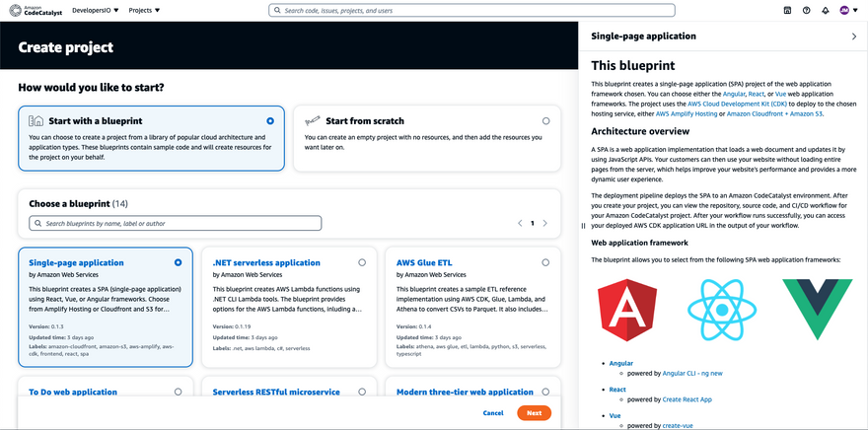Screen dimensions: 868x430
Task: Expand the user account menu arrow
Action: [856, 10]
